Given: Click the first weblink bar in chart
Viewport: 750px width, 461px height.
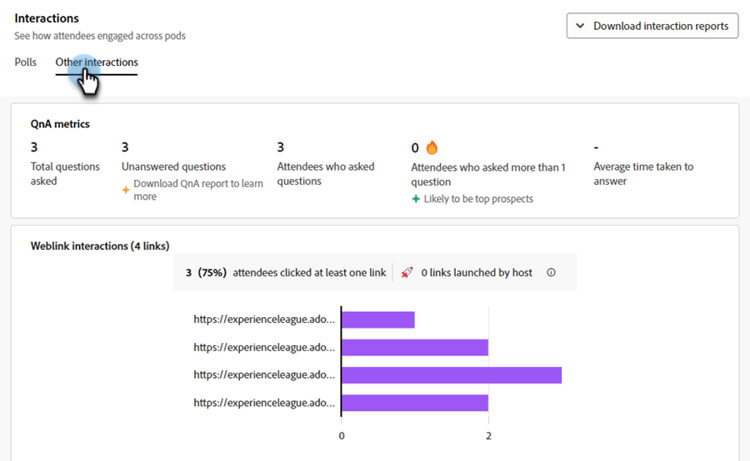Looking at the screenshot, I should [378, 320].
